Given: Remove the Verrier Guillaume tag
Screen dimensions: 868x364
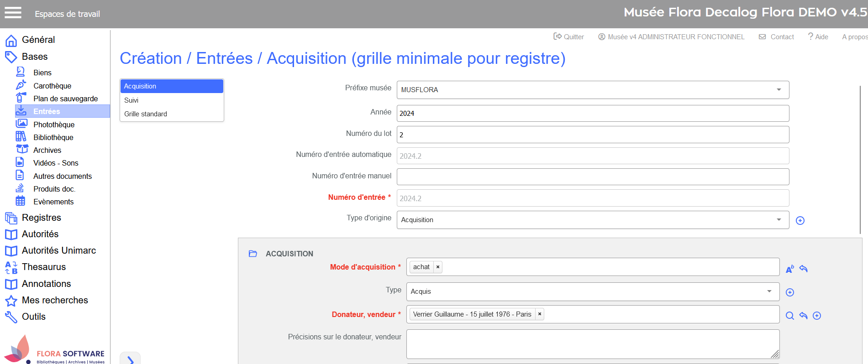Looking at the screenshot, I should pos(540,314).
